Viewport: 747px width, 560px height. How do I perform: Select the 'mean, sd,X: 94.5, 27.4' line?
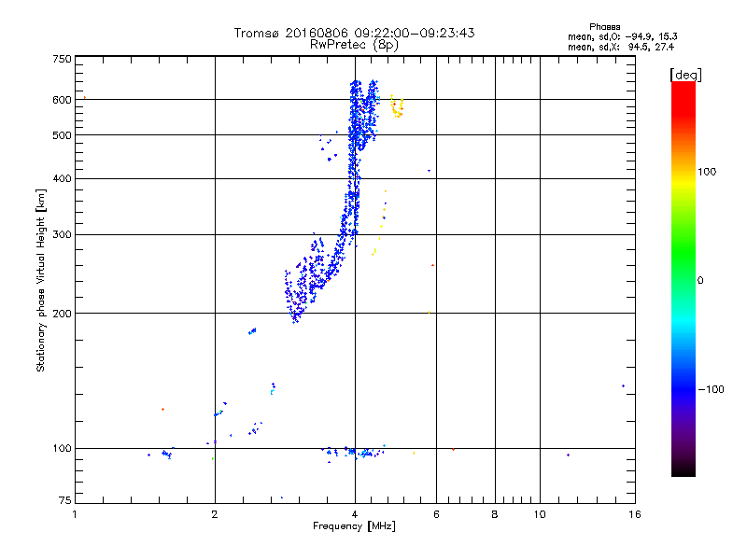click(621, 48)
